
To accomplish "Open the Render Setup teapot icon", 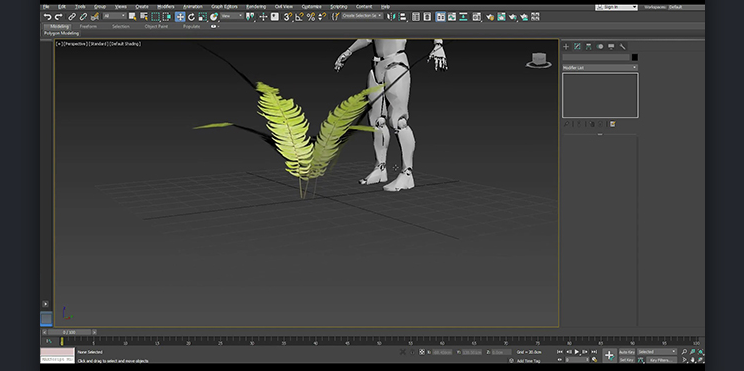I will click(490, 17).
